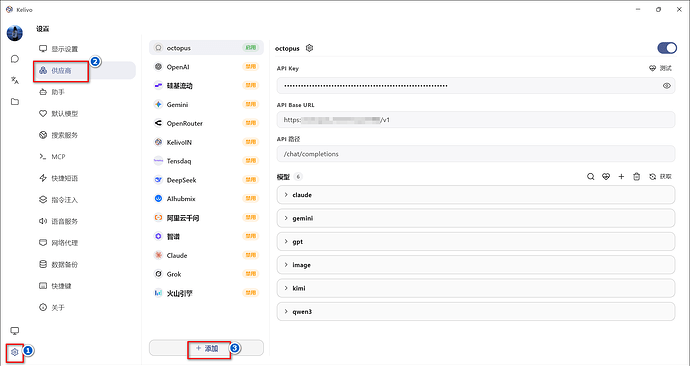Expand the gemini model group
This screenshot has height=366, width=690.
point(476,218)
